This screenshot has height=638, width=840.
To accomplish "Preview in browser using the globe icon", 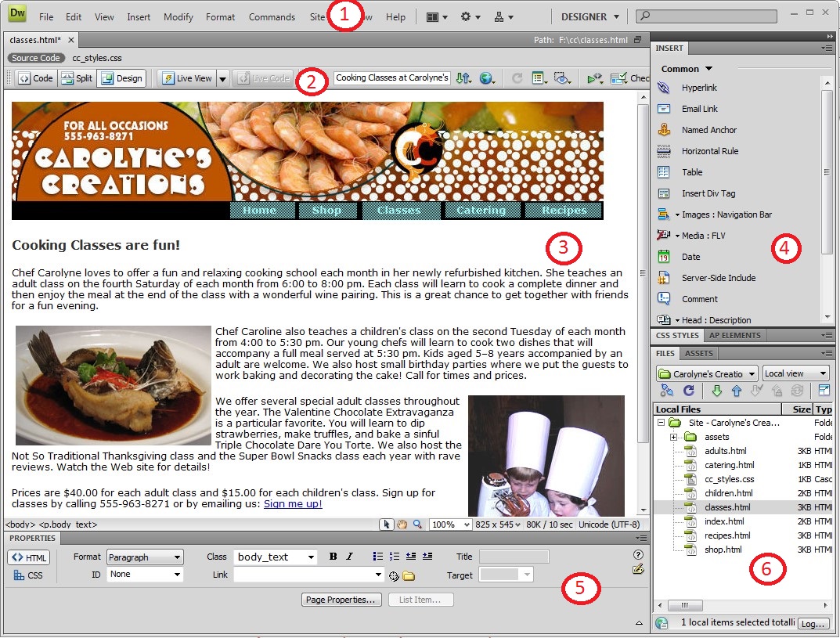I will pyautogui.click(x=486, y=78).
